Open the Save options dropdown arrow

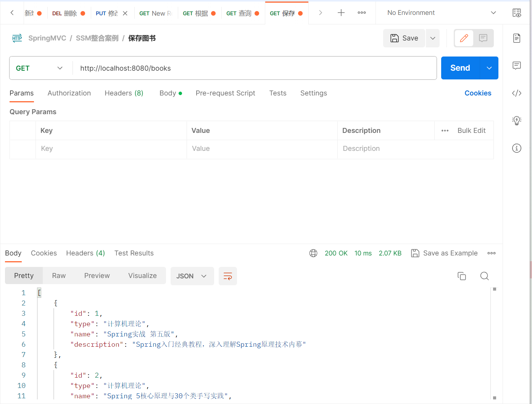point(433,38)
